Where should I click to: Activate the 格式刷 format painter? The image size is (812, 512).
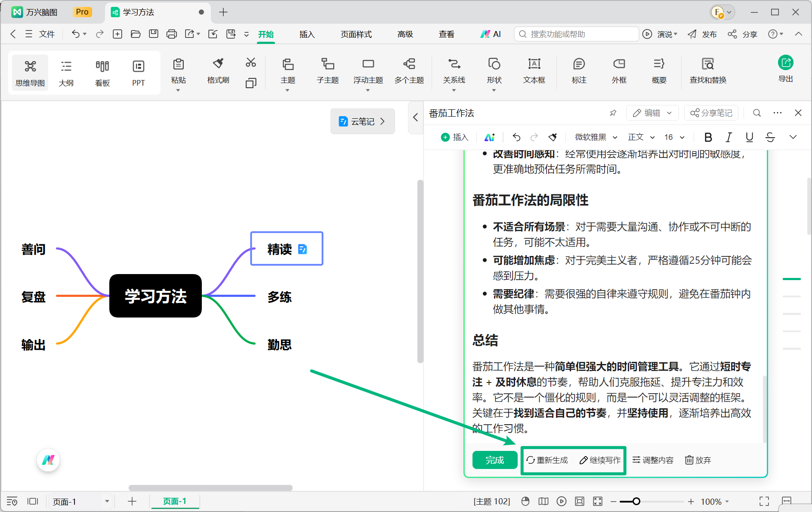click(218, 71)
